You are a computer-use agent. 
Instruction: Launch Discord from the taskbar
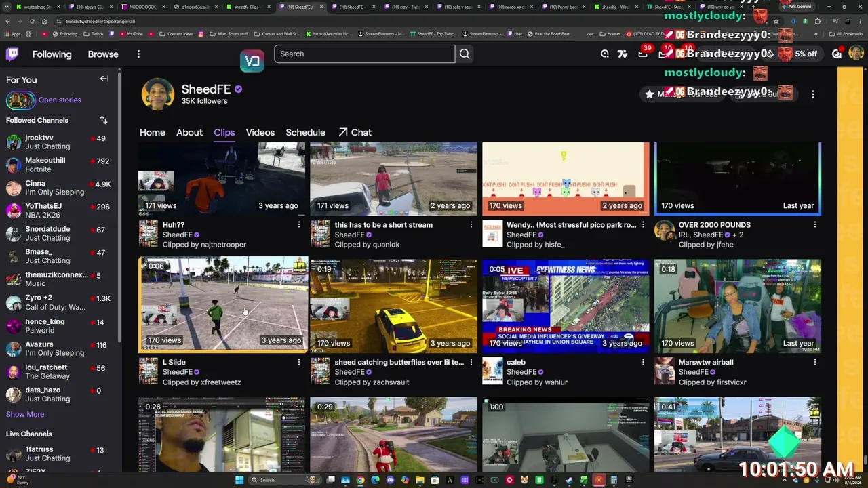pos(390,480)
